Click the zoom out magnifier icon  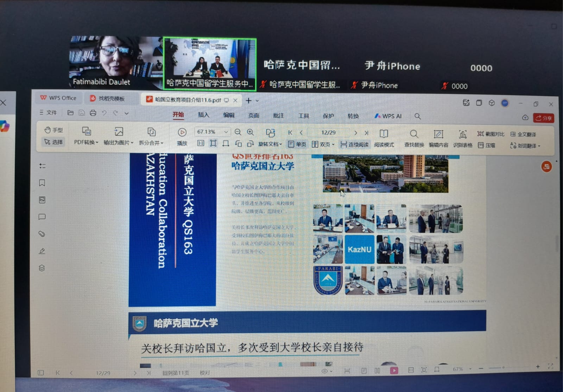click(238, 132)
